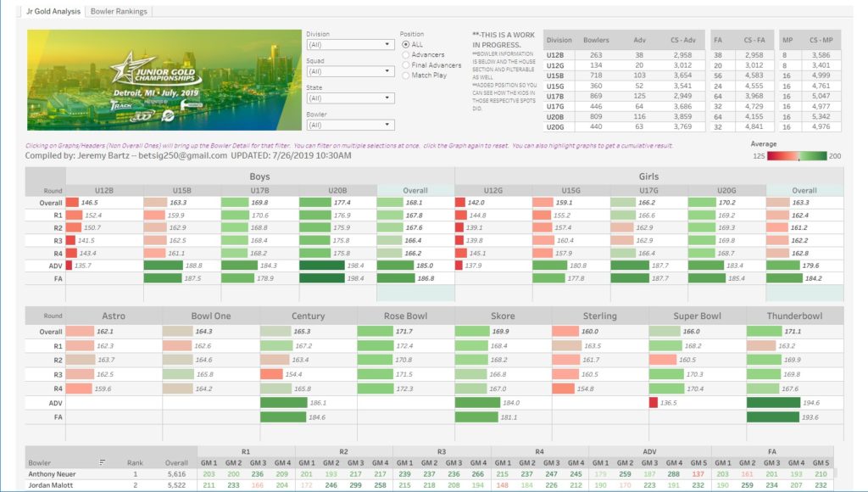Click the Junior Gold Championships banner image

pyautogui.click(x=164, y=80)
